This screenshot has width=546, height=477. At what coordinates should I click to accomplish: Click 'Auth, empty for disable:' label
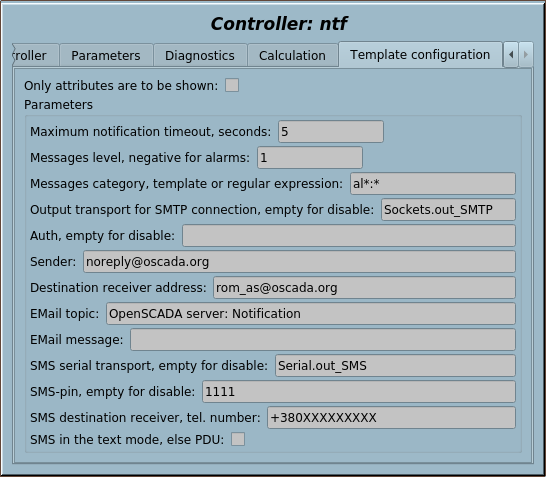102,236
